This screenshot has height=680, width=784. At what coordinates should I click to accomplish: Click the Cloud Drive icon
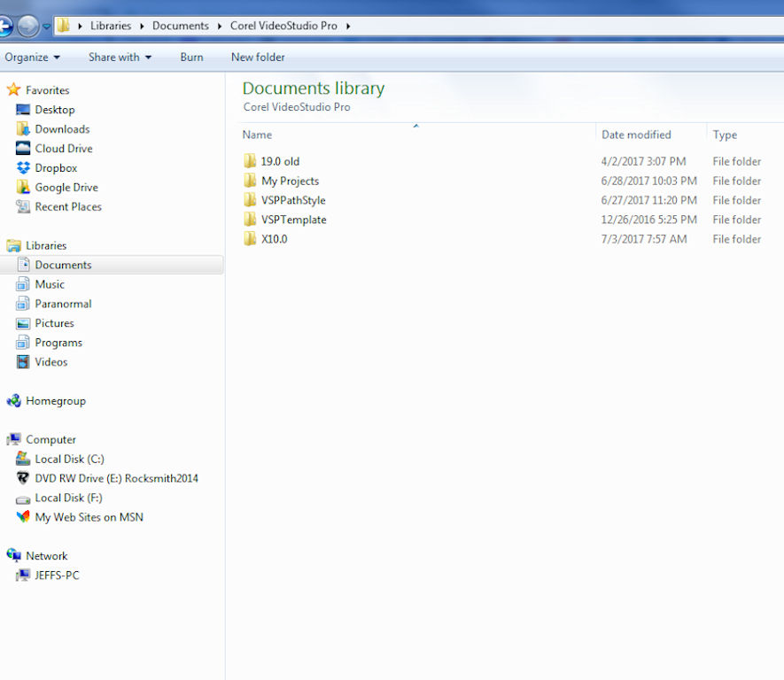(x=23, y=149)
